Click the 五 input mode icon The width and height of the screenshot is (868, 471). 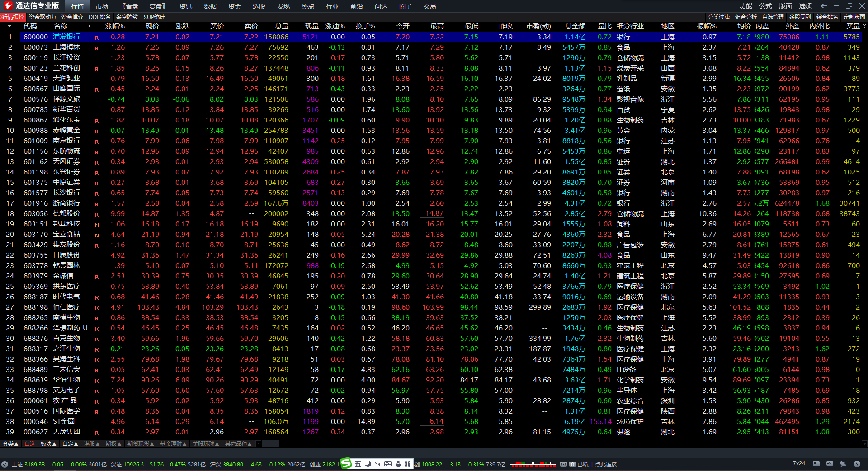pyautogui.click(x=358, y=464)
